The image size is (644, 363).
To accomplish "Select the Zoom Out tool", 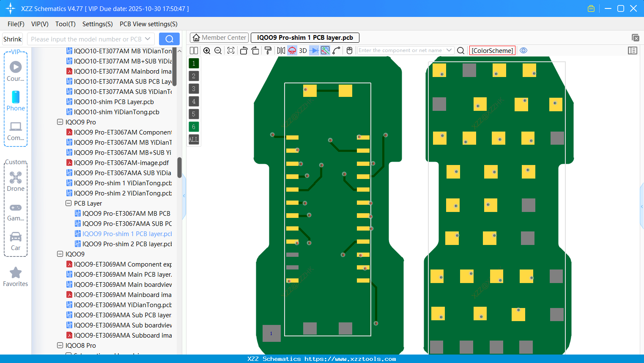I will tap(218, 50).
